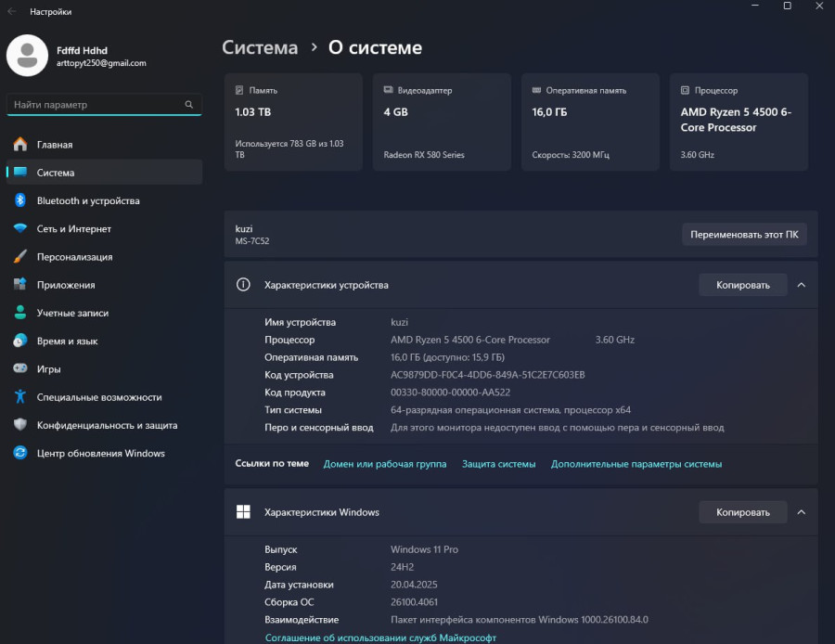Click Пакет интерфейса компонентов Windows value
835x644 pixels.
tap(520, 620)
